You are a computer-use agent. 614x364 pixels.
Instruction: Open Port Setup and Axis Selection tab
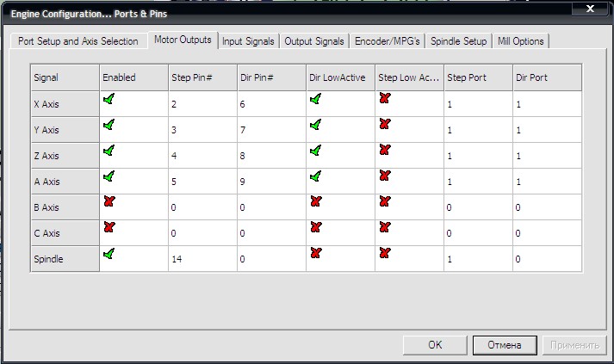tap(78, 41)
